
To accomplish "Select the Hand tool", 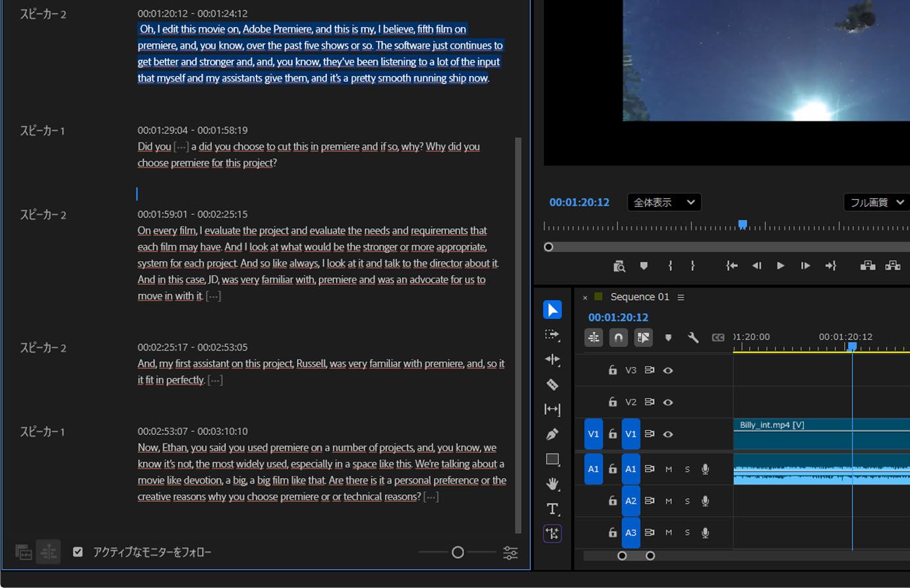I will [x=553, y=484].
